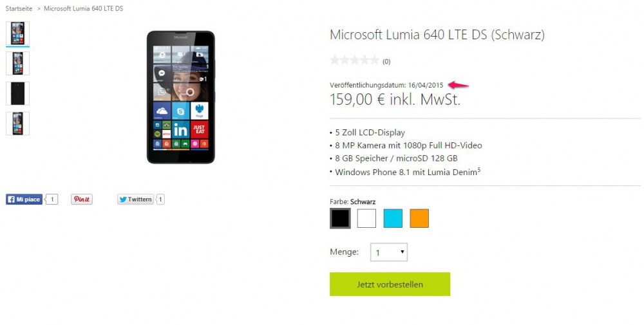Choose the white color swatch

pyautogui.click(x=366, y=218)
